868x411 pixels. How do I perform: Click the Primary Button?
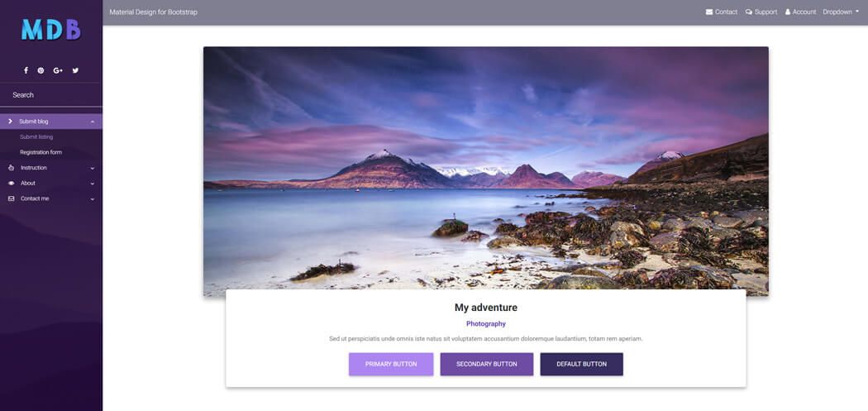click(x=391, y=365)
